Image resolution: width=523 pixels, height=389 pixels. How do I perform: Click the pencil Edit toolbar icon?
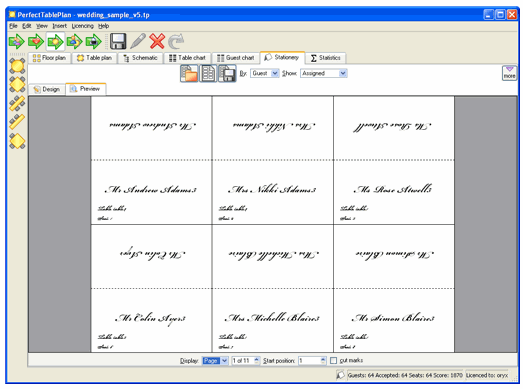click(138, 41)
